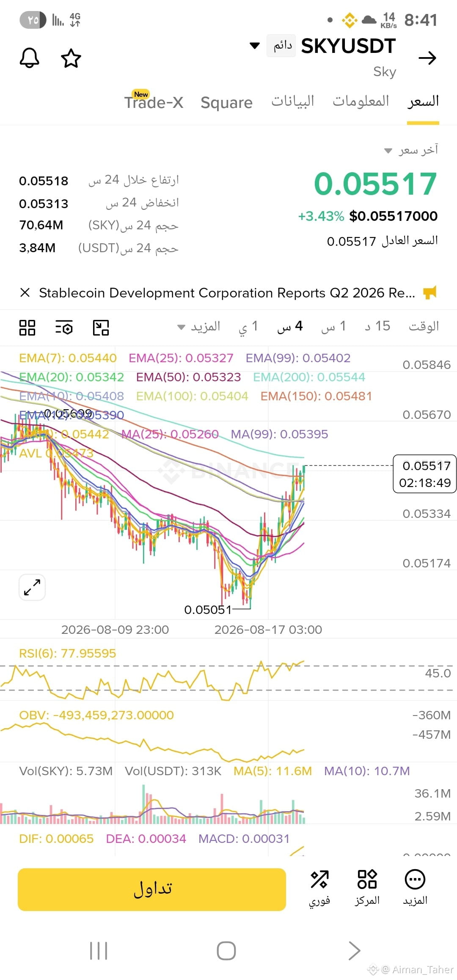
Task: Select the 4 س timeframe
Action: tap(290, 326)
